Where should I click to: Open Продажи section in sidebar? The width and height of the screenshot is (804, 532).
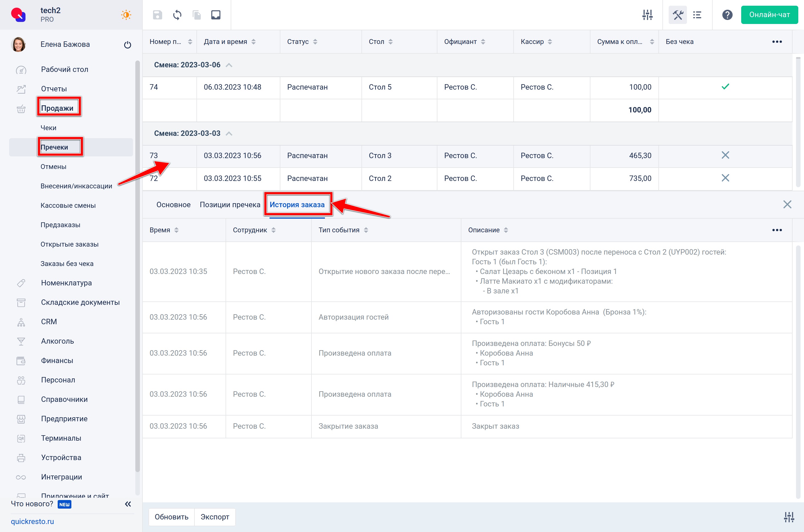point(57,108)
